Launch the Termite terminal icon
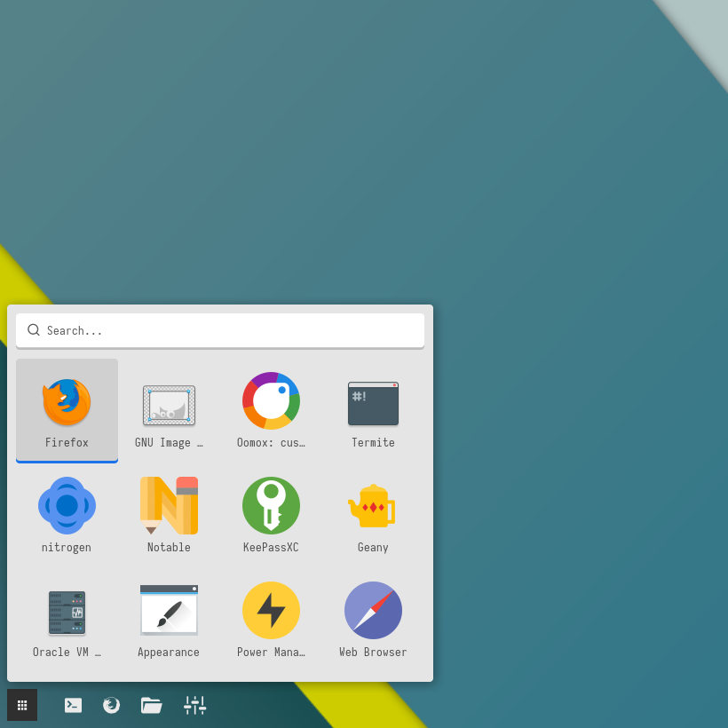Viewport: 728px width, 728px height. (x=373, y=403)
